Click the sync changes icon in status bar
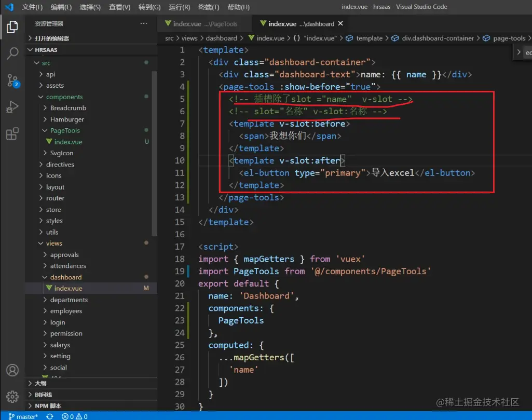532x420 pixels. point(50,416)
